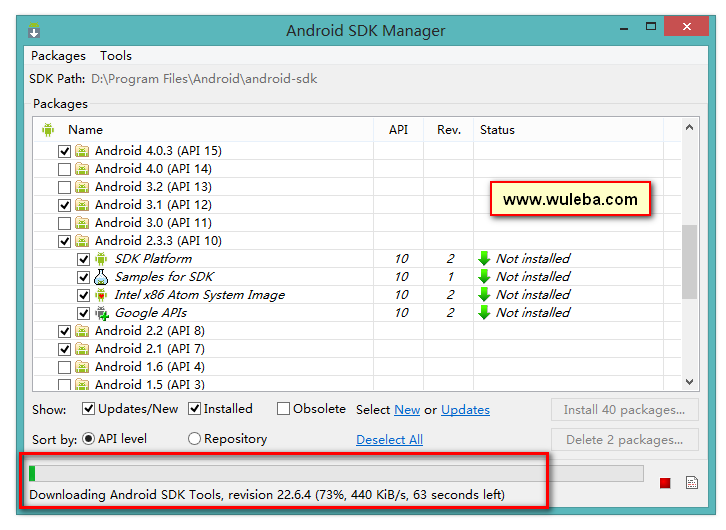Select the Android 2.3.3 (API 10) row text
The height and width of the screenshot is (530, 726).
[158, 241]
